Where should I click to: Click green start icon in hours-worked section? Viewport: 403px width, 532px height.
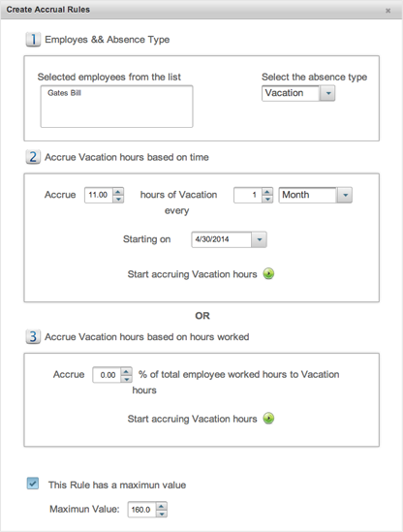(x=268, y=418)
